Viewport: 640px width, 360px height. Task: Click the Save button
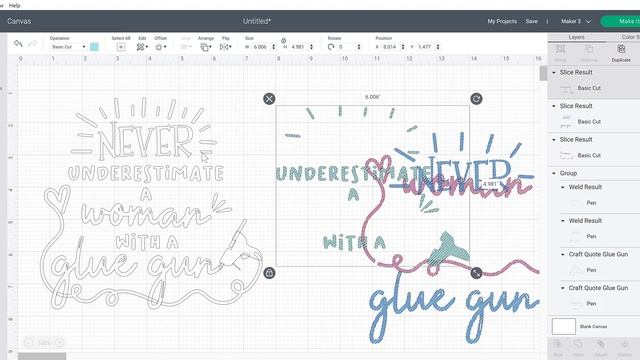[x=531, y=21]
